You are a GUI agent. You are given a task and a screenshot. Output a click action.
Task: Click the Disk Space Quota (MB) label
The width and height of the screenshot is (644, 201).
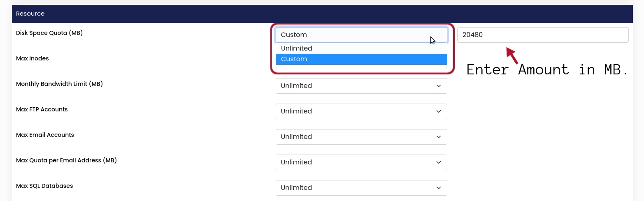tap(49, 33)
